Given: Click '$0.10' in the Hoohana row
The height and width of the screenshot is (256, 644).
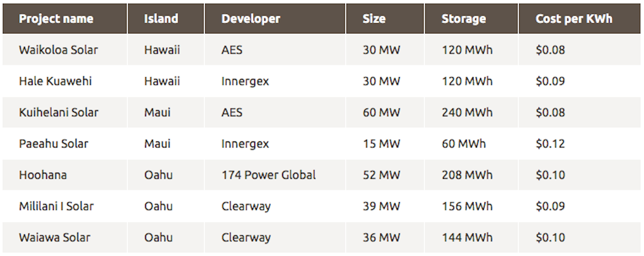Looking at the screenshot, I should pyautogui.click(x=550, y=175).
